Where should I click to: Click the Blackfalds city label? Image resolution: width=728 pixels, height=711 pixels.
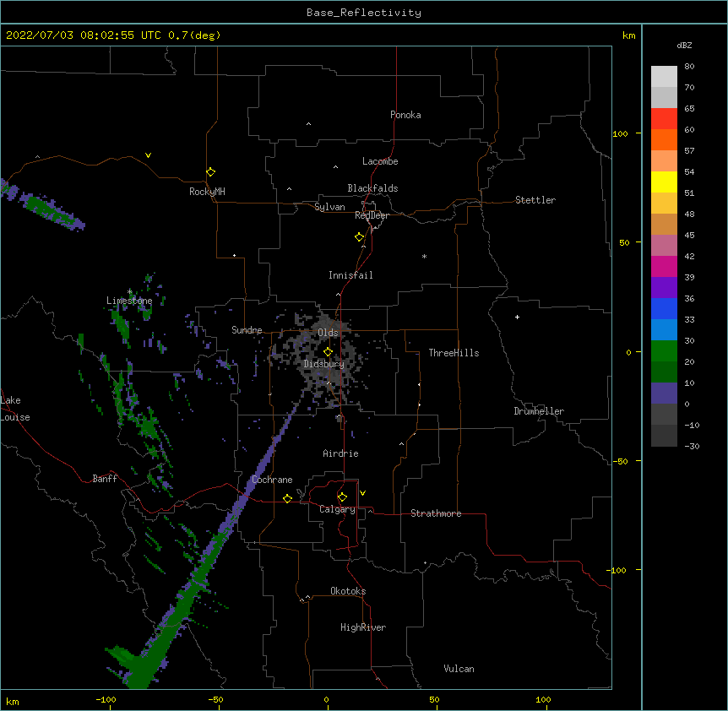click(x=372, y=188)
